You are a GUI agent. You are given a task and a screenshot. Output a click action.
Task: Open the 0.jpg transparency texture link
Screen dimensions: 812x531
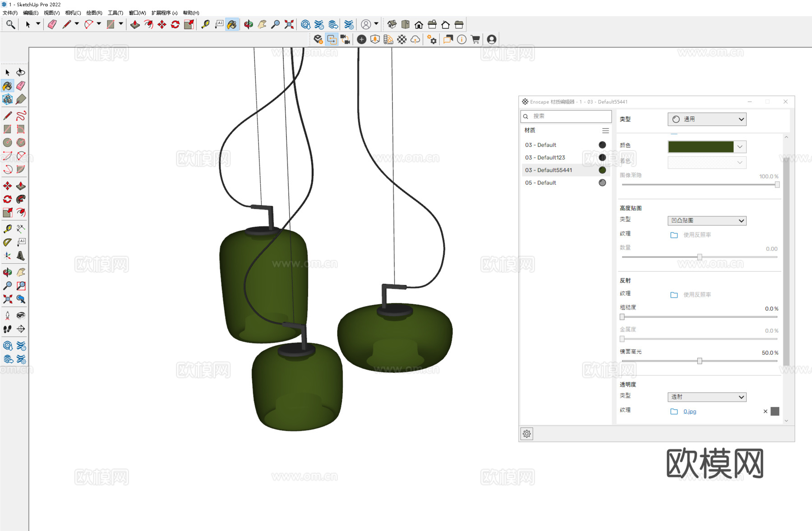click(x=689, y=412)
